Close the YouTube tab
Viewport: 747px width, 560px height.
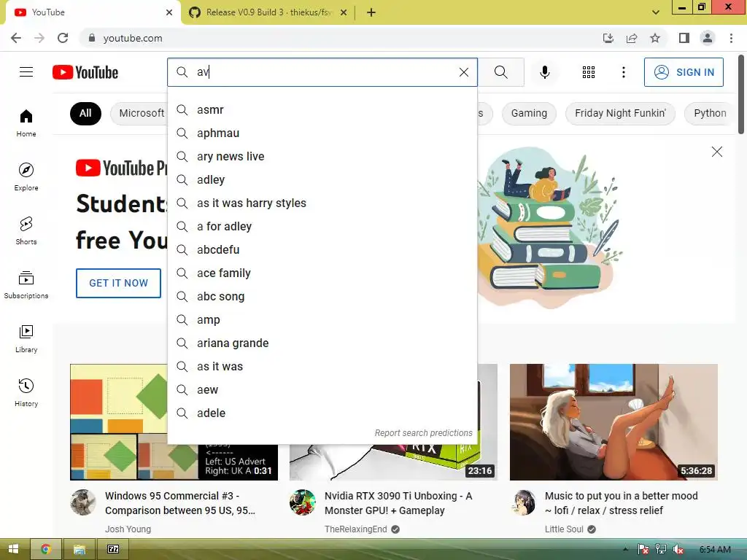tap(169, 12)
